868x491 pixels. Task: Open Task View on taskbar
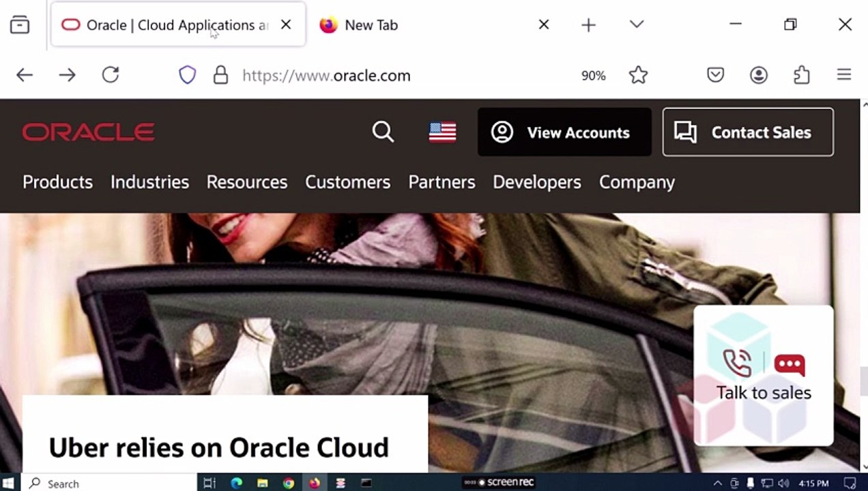209,483
